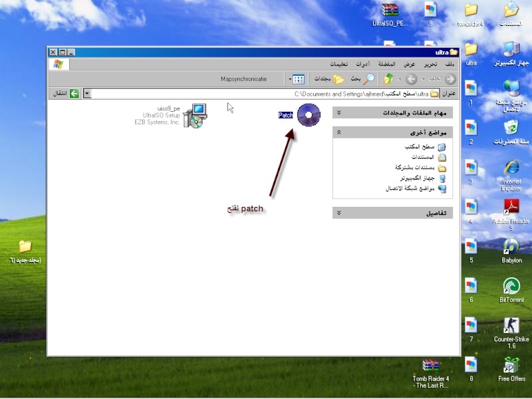Open Shared Documents link in sidebar
This screenshot has width=532, height=399.
coord(420,168)
